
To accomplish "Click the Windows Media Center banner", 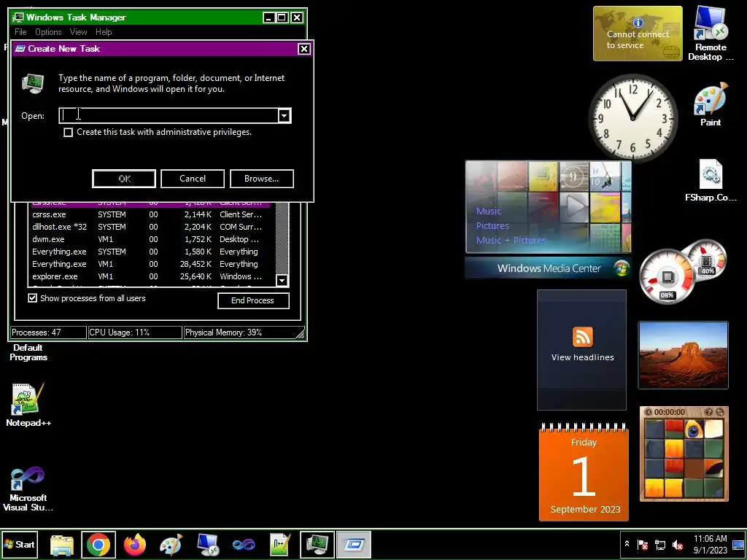I will click(x=549, y=268).
